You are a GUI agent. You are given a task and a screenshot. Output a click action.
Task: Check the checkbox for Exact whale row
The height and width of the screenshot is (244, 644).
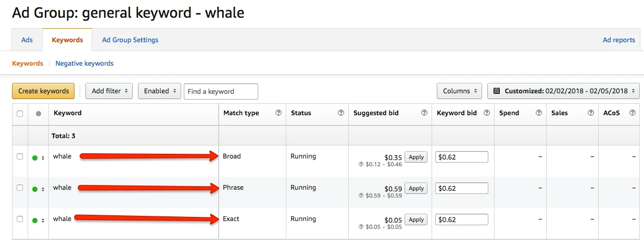click(20, 219)
